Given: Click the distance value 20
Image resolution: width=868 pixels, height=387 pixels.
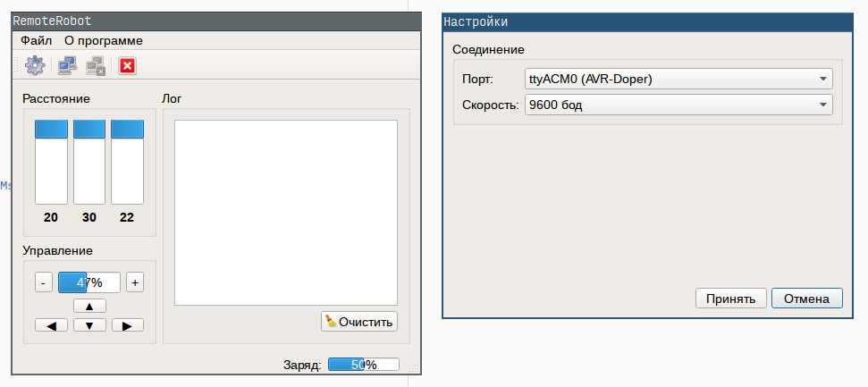Looking at the screenshot, I should tap(51, 217).
